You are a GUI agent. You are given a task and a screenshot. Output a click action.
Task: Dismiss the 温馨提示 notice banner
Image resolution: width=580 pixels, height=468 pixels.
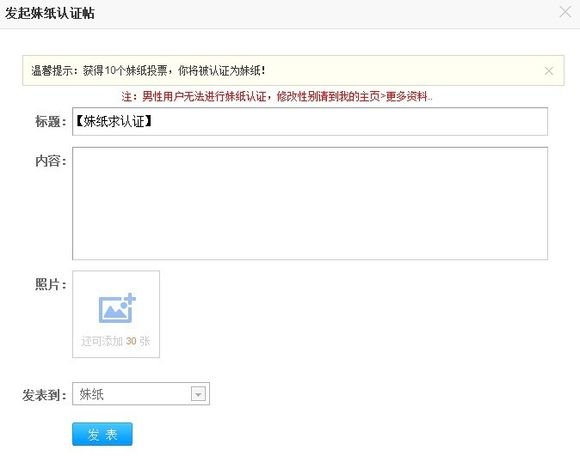tap(549, 71)
